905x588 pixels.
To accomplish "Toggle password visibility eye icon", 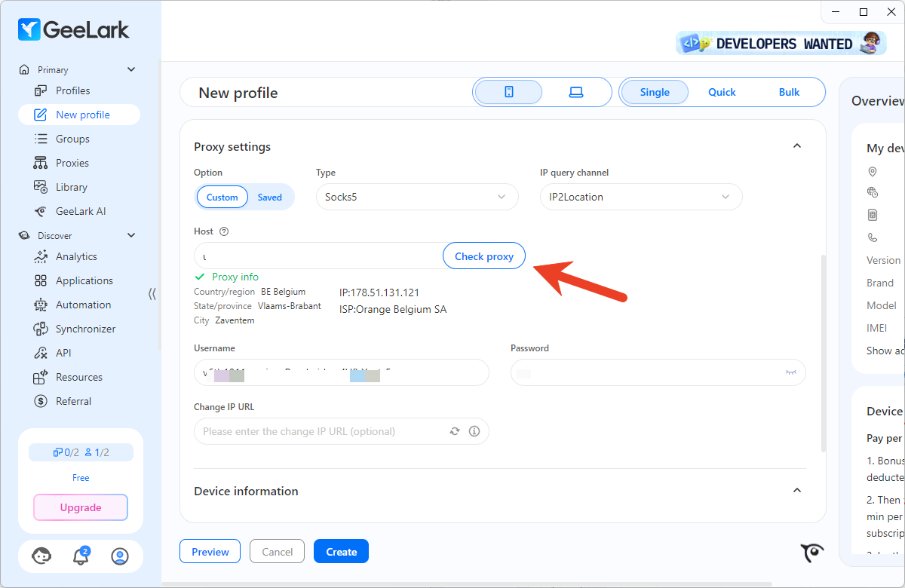I will click(x=790, y=372).
